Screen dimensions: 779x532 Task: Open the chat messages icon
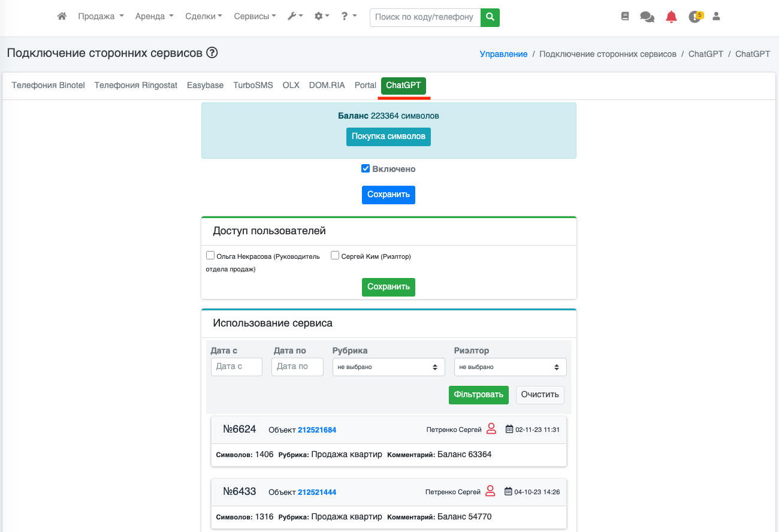click(x=647, y=17)
